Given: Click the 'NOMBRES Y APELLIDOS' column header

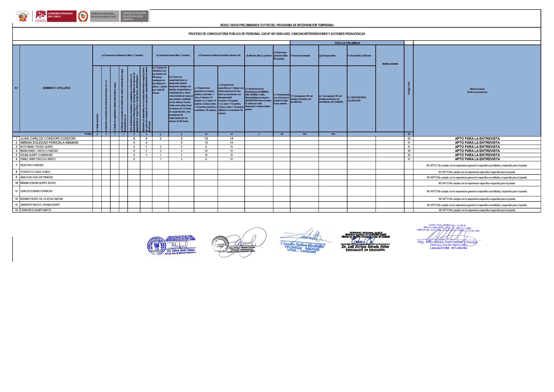Looking at the screenshot, I should (57, 88).
